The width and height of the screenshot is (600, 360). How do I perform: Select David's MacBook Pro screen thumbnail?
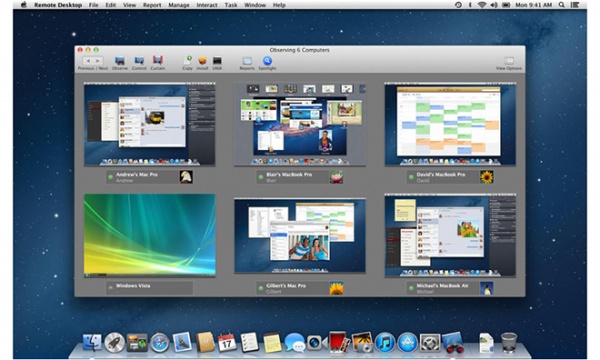click(450, 124)
